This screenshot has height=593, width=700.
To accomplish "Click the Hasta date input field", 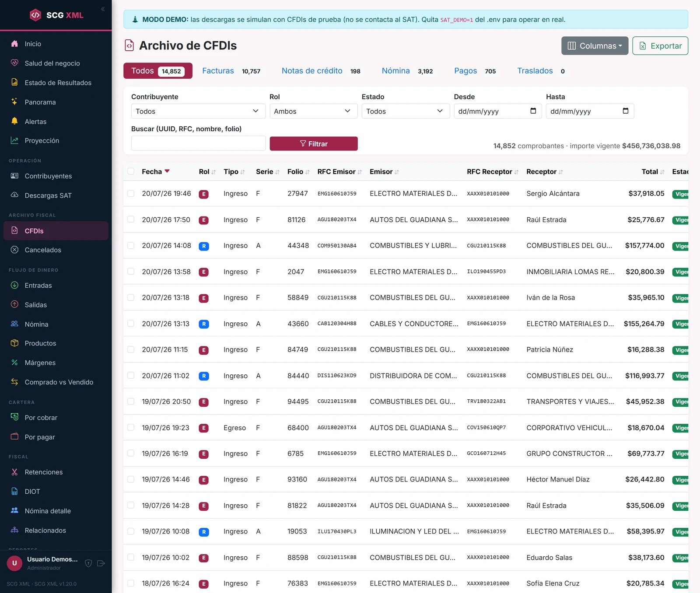I will (590, 111).
